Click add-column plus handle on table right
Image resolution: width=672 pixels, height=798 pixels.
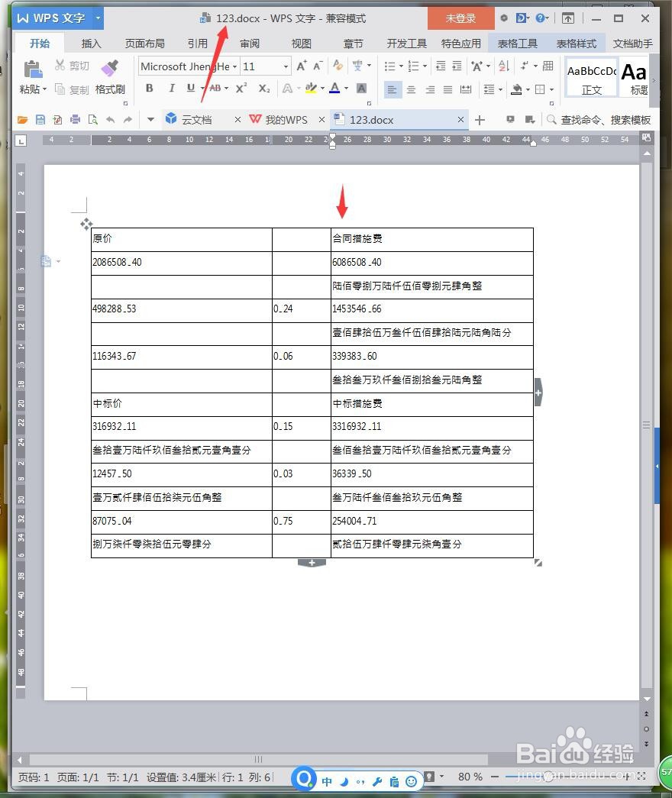click(x=538, y=393)
